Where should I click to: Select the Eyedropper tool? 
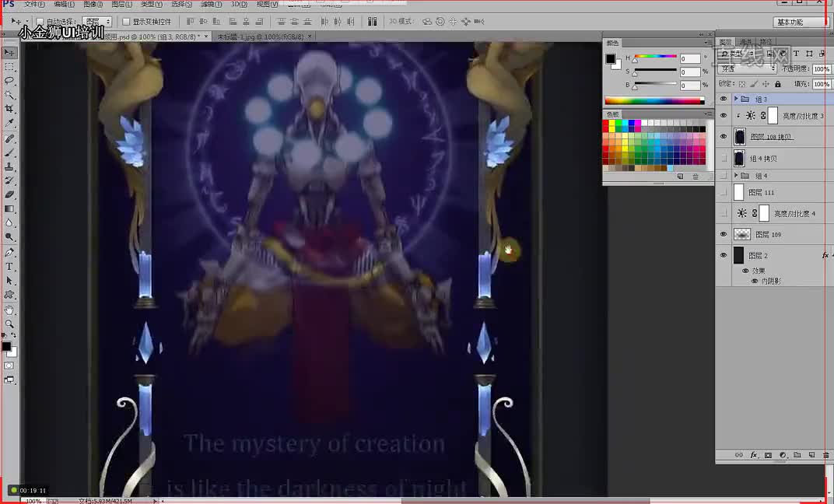[9, 123]
